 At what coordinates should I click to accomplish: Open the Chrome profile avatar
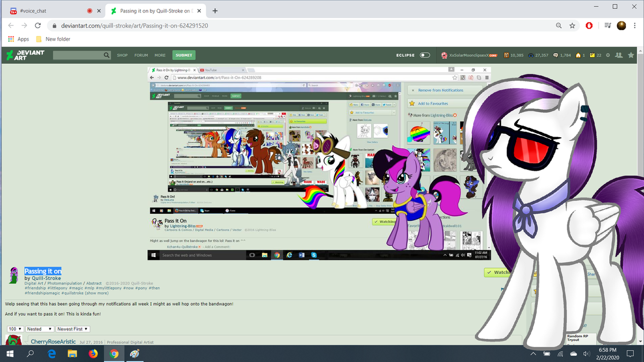621,26
